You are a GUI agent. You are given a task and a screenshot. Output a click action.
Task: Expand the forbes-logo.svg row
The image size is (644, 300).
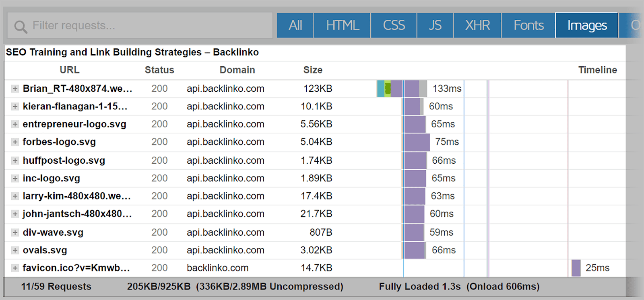(x=15, y=142)
